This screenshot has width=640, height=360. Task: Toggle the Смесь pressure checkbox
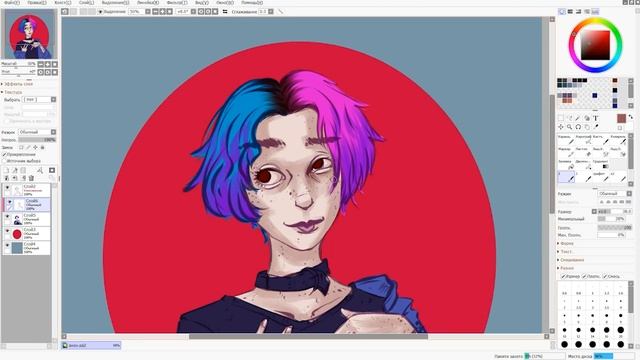(605, 277)
